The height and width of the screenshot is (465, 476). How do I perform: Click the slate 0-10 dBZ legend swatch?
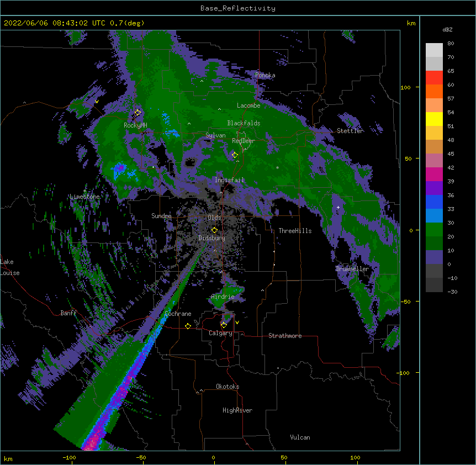pos(434,257)
